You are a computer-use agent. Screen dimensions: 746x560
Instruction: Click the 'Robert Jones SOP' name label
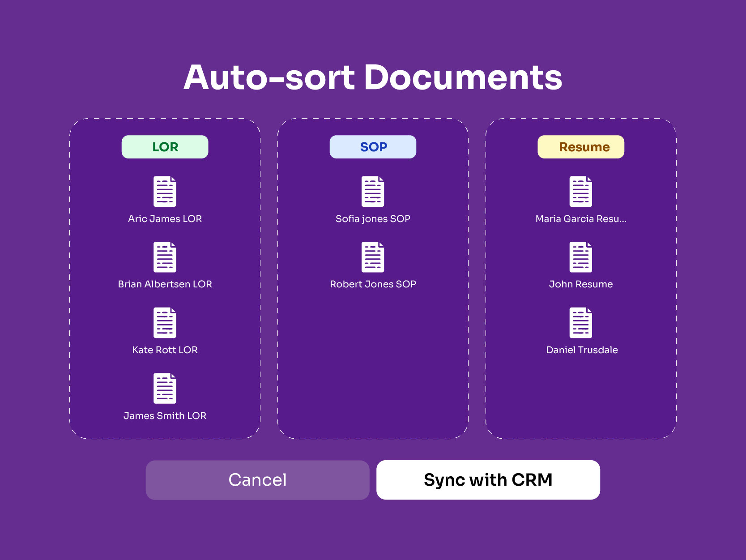(x=373, y=284)
